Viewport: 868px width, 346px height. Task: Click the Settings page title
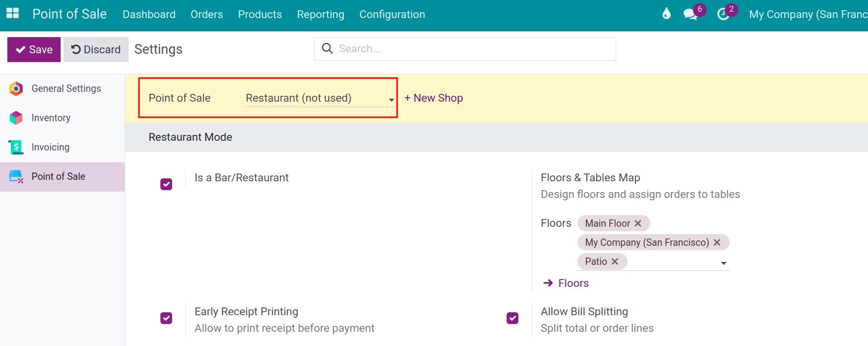158,49
